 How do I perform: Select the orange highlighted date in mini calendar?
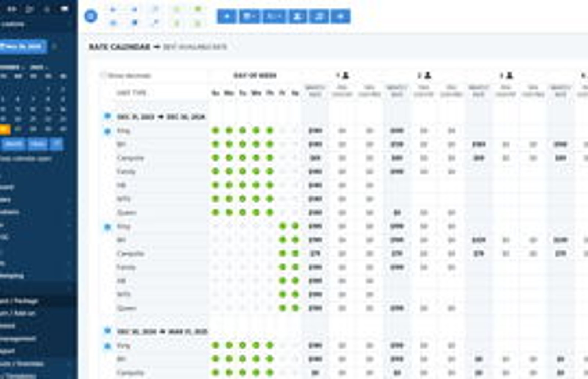pyautogui.click(x=5, y=129)
